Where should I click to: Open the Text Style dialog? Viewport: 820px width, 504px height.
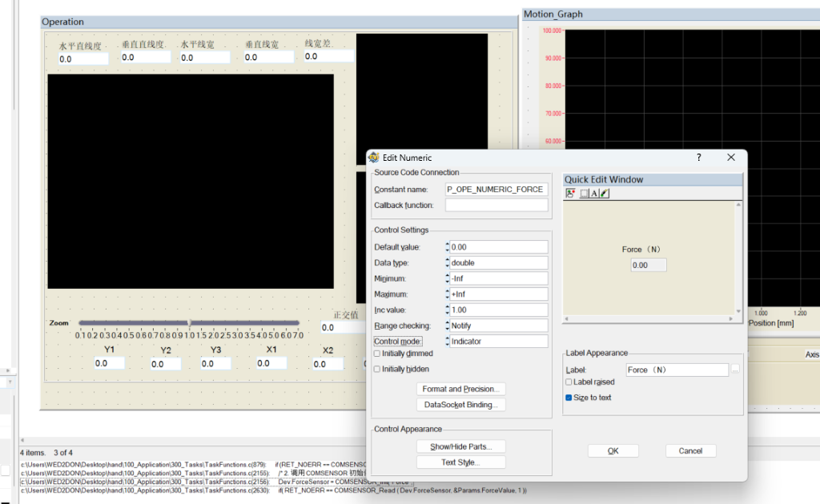point(461,462)
